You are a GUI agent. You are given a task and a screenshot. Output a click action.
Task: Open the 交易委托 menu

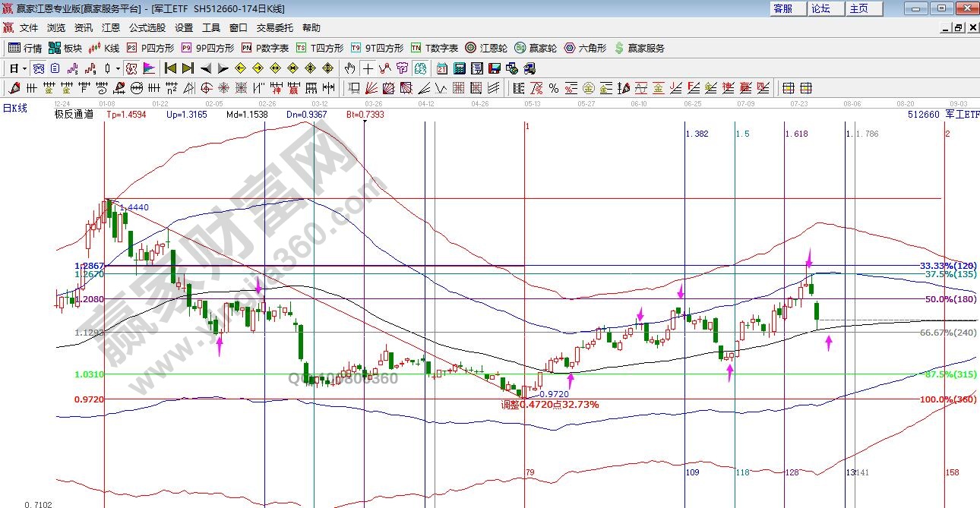[274, 28]
